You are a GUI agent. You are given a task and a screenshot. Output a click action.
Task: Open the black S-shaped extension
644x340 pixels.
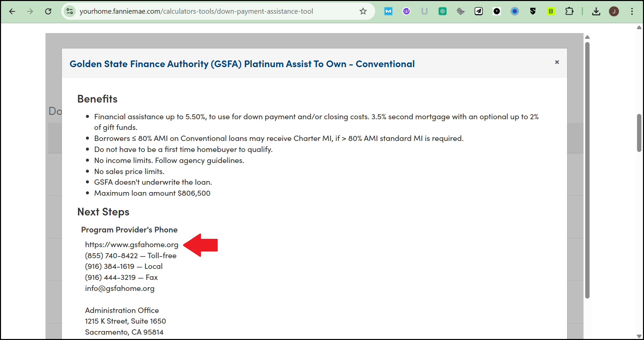click(533, 11)
